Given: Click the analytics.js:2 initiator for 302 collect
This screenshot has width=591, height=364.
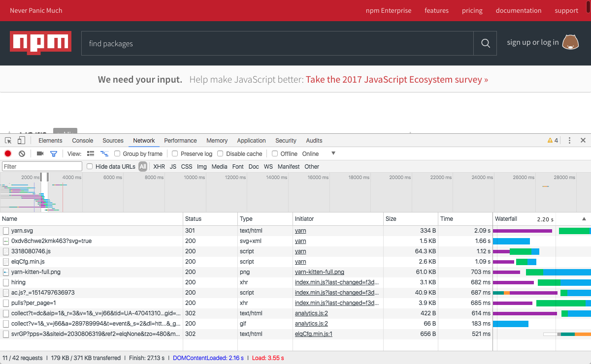Looking at the screenshot, I should pos(311,313).
